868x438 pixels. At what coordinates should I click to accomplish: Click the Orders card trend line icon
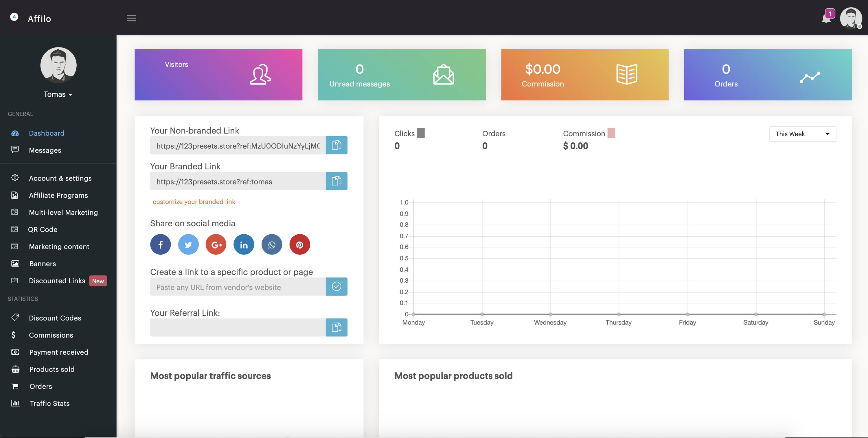coord(810,77)
